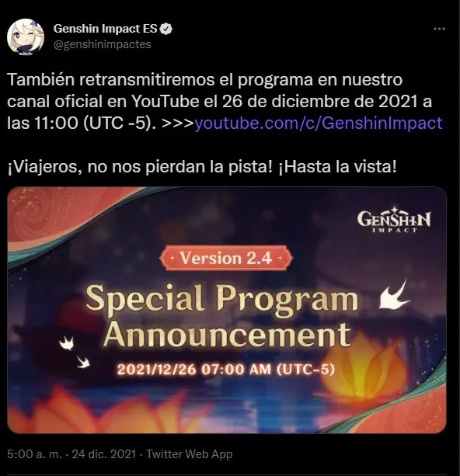Click the large white bird in banner
This screenshot has height=476, width=460.
coord(394,294)
